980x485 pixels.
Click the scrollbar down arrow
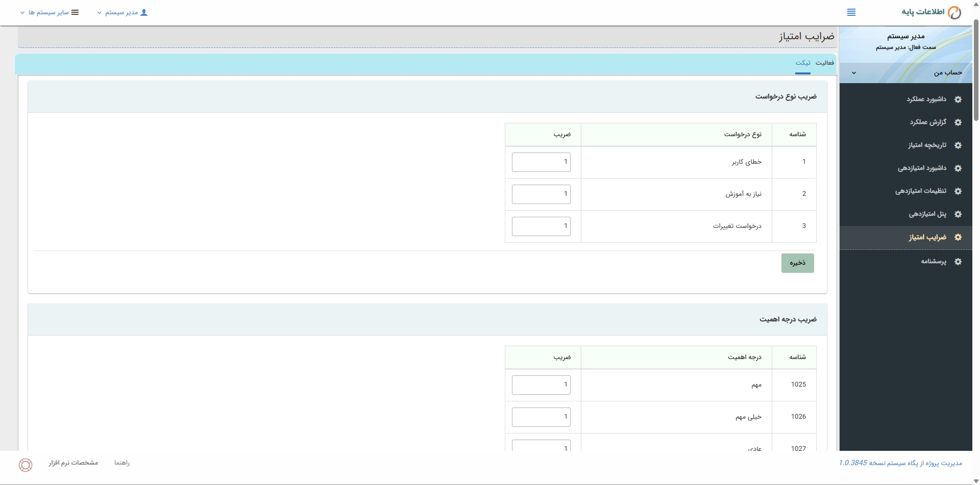976,481
